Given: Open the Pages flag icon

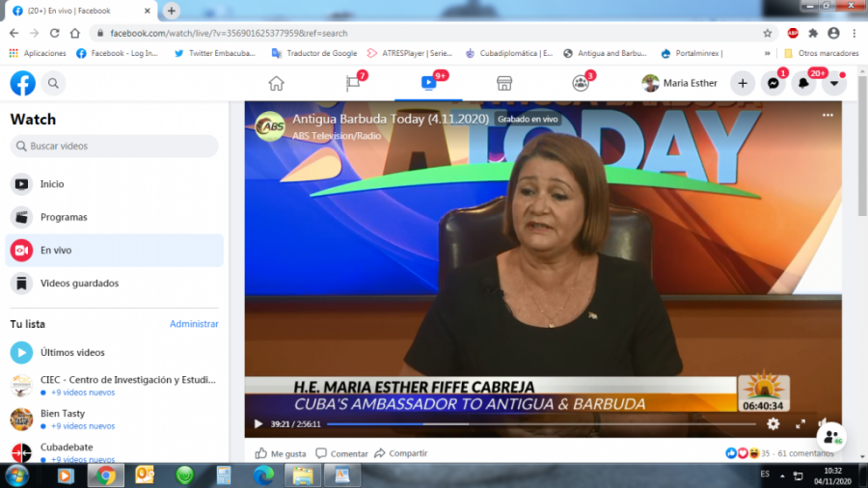Looking at the screenshot, I should 353,83.
